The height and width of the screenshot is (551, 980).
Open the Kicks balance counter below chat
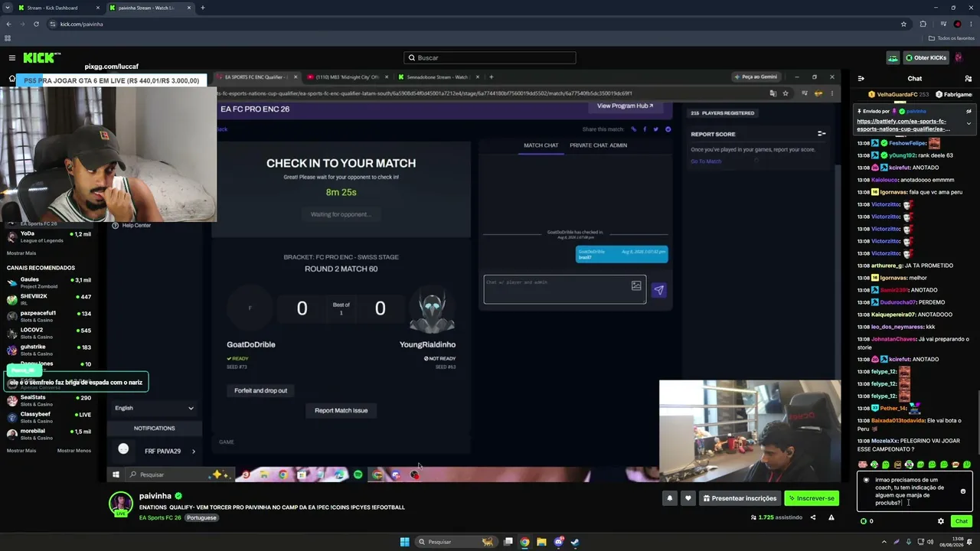tap(867, 521)
